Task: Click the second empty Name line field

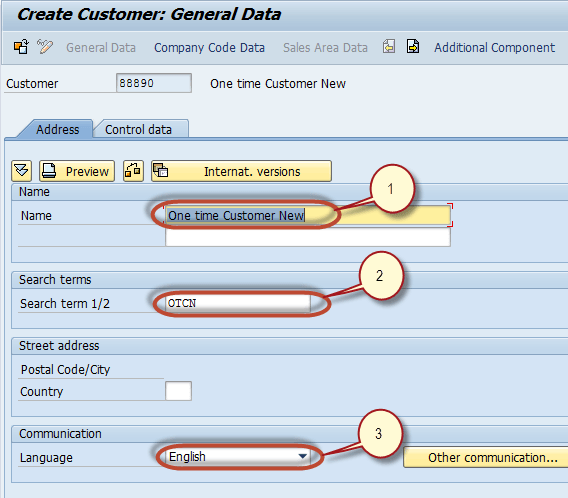Action: (x=308, y=237)
